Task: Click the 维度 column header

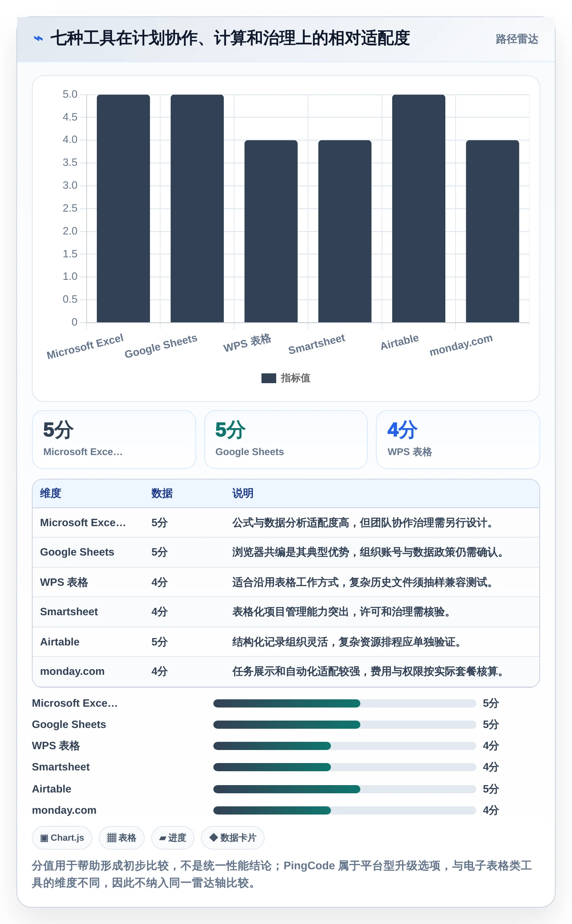Action: click(x=51, y=493)
